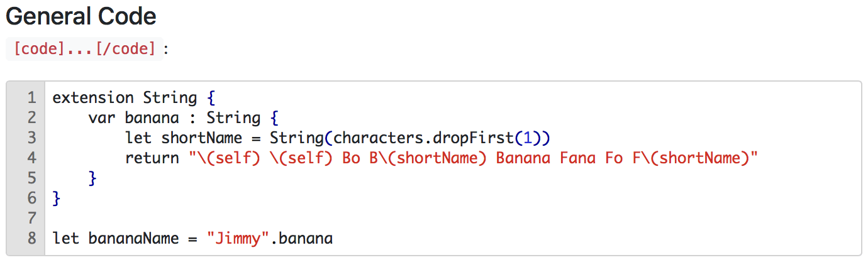Select the [code]...[/code] tag label
Image resolution: width=868 pixels, height=260 pixels.
[84, 48]
